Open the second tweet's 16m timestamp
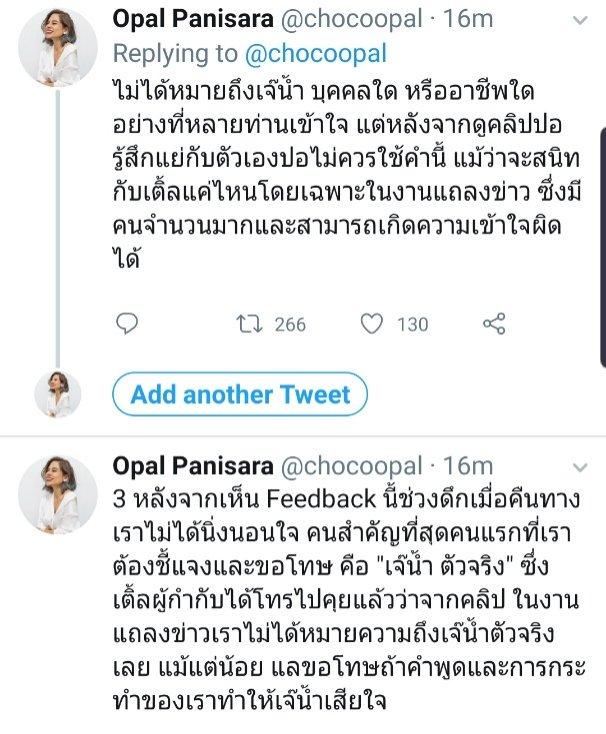This screenshot has width=606, height=734. (x=470, y=466)
